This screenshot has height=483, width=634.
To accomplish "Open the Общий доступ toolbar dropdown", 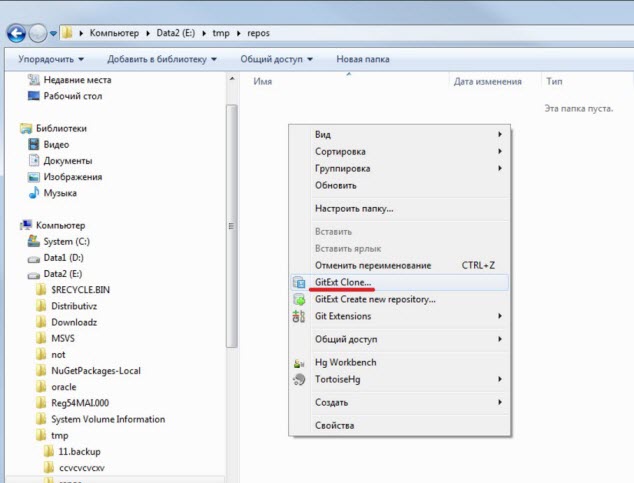I will click(x=276, y=60).
